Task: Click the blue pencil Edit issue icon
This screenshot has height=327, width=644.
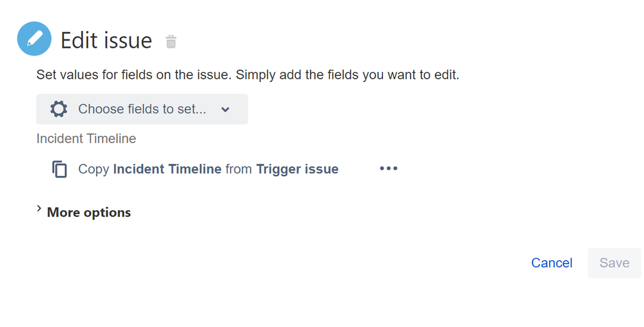Action: (34, 39)
